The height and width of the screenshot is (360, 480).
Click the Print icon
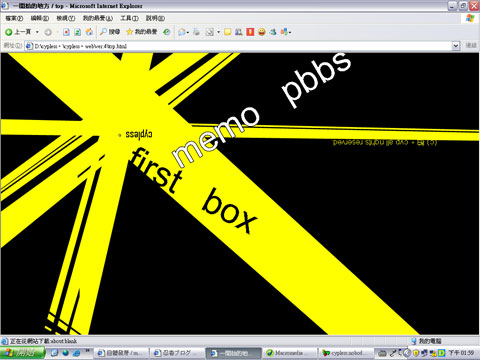[x=197, y=32]
